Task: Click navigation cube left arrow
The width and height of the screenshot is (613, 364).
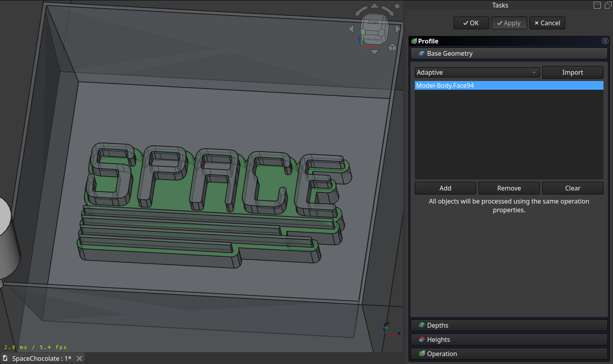Action: [351, 29]
